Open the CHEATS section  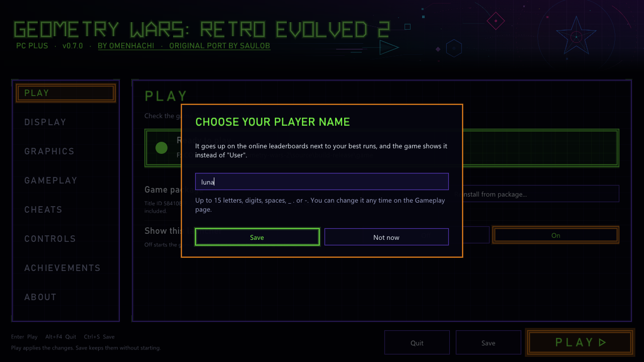point(43,210)
